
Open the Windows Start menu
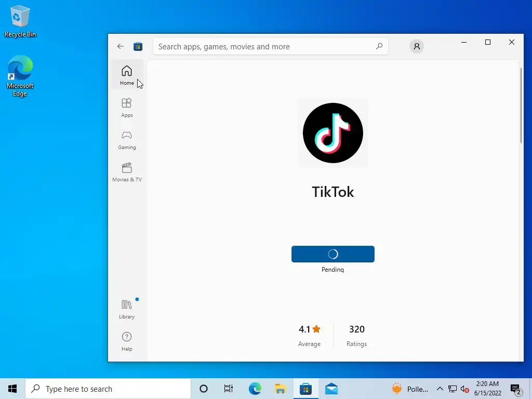[12, 389]
